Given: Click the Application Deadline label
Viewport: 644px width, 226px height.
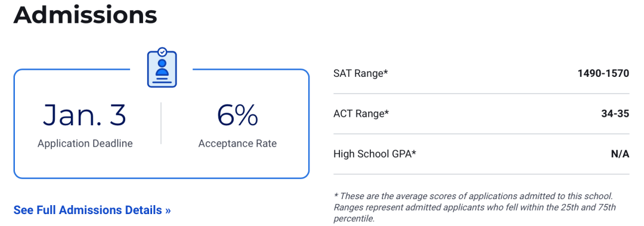Looking at the screenshot, I should [x=85, y=143].
